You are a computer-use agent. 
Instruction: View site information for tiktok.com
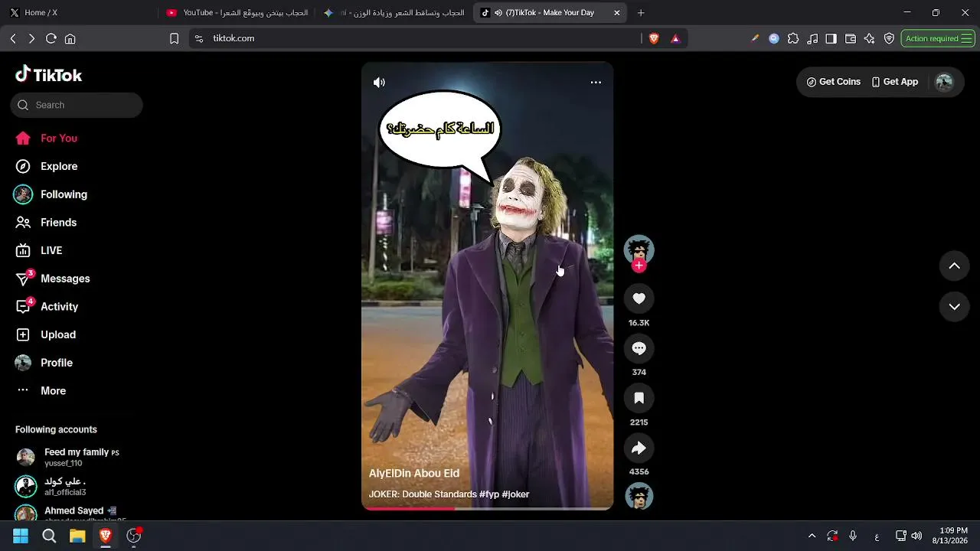(199, 38)
